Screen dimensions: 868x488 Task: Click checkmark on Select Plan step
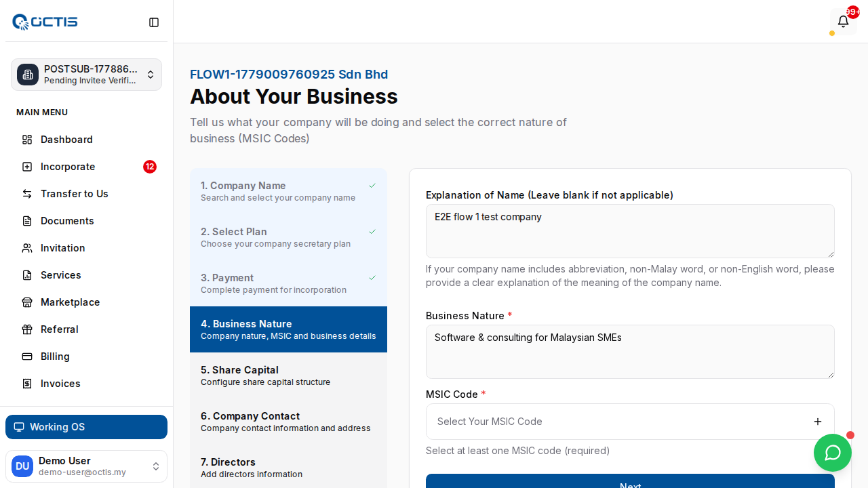point(372,232)
